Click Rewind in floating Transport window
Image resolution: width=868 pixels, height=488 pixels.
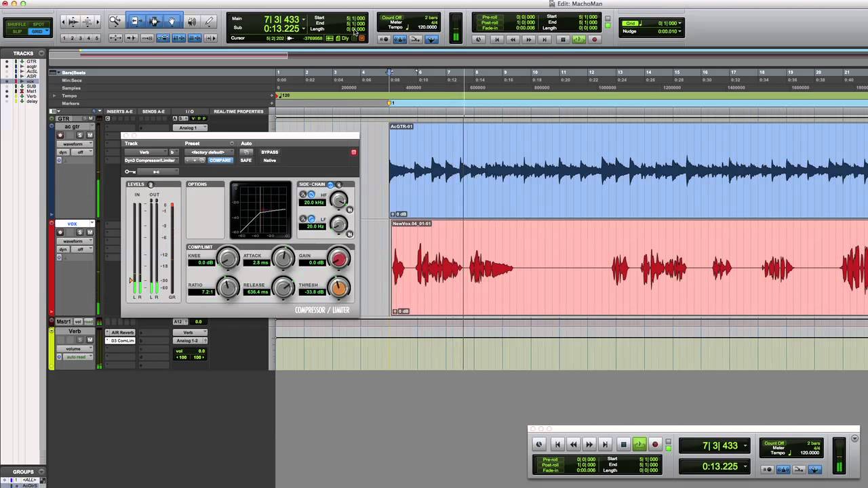click(574, 445)
